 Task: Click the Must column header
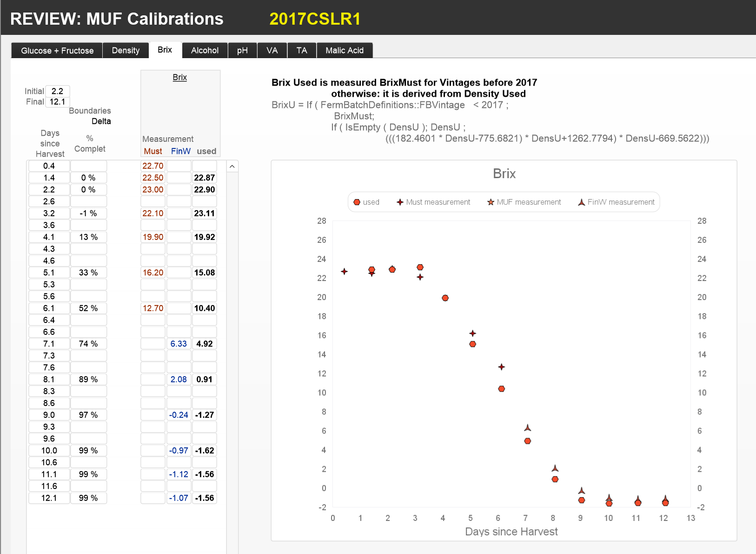pos(153,151)
